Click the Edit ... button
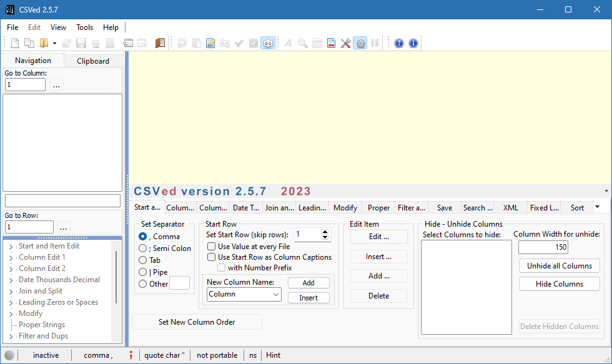The height and width of the screenshot is (364, 612). (x=379, y=237)
